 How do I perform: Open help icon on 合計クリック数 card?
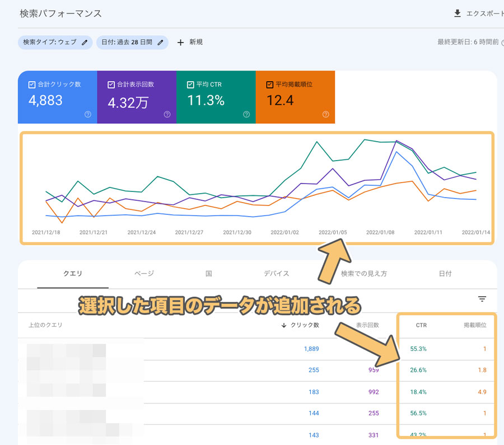pos(88,114)
